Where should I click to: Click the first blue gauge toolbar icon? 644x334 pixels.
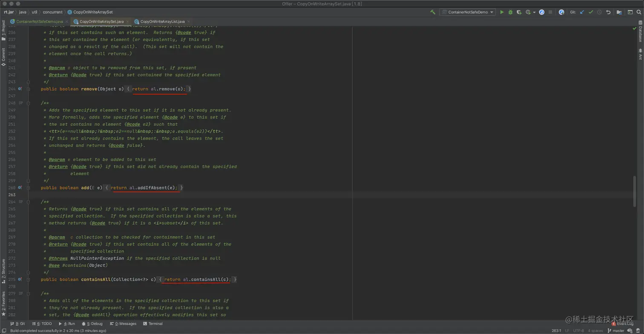tap(542, 12)
